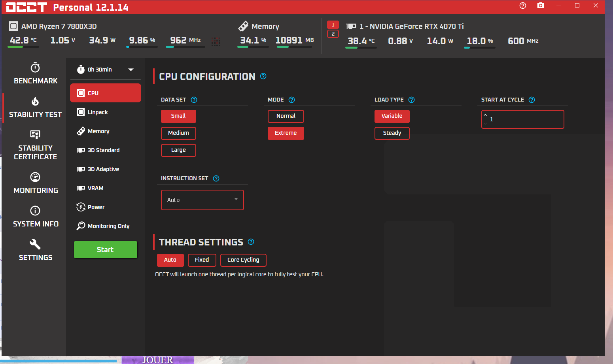Click the GPU temperature 38.4 °C reading
The image size is (613, 364).
pyautogui.click(x=361, y=41)
